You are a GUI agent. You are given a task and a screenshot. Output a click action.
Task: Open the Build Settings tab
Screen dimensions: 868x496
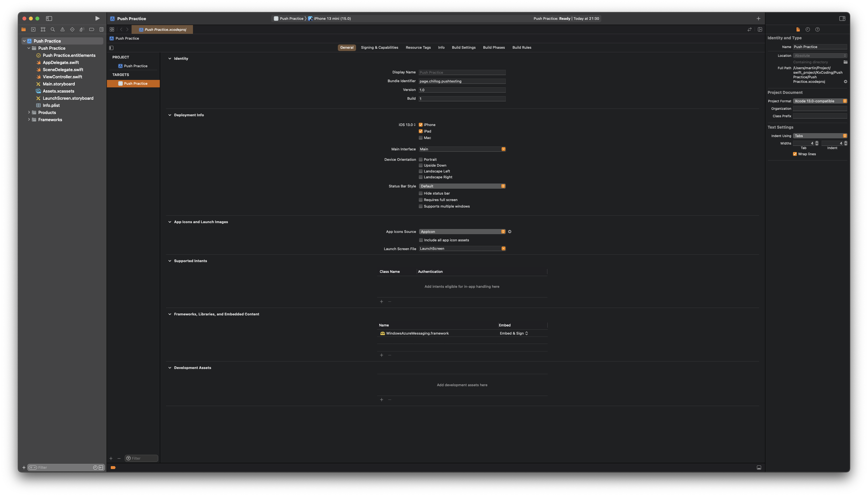pos(463,47)
